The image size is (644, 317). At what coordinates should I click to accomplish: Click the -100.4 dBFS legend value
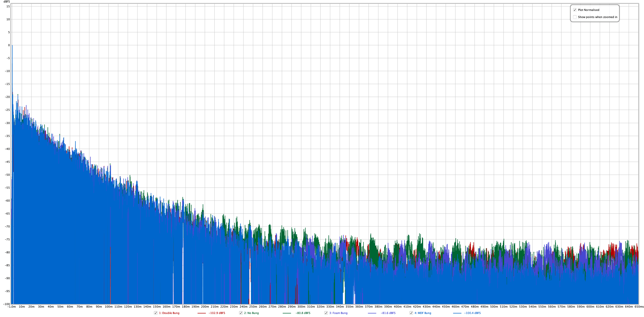(x=472, y=313)
